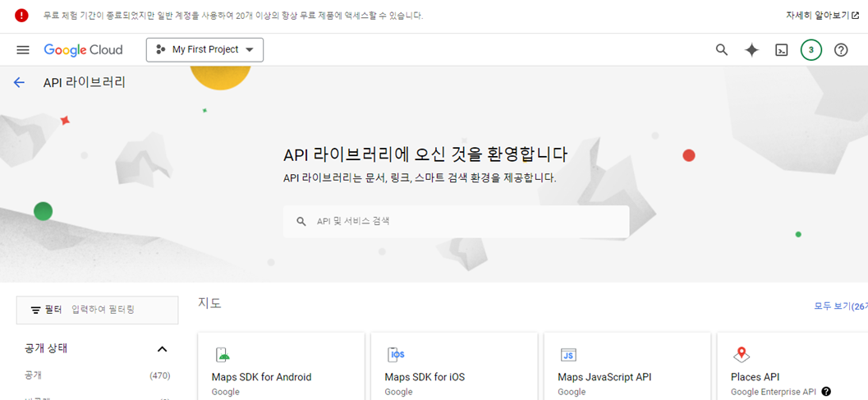Activate Cloud Shell terminal icon
This screenshot has width=868, height=400.
[781, 50]
